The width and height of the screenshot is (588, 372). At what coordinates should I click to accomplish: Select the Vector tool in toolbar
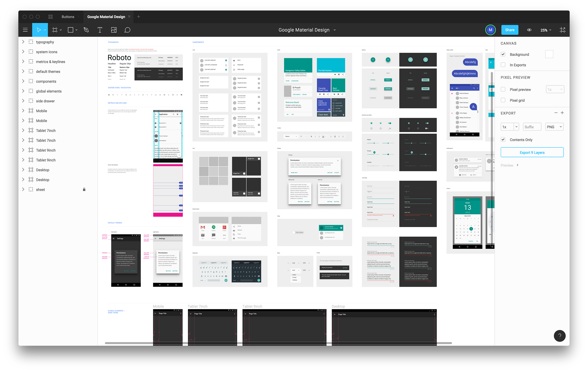point(86,30)
